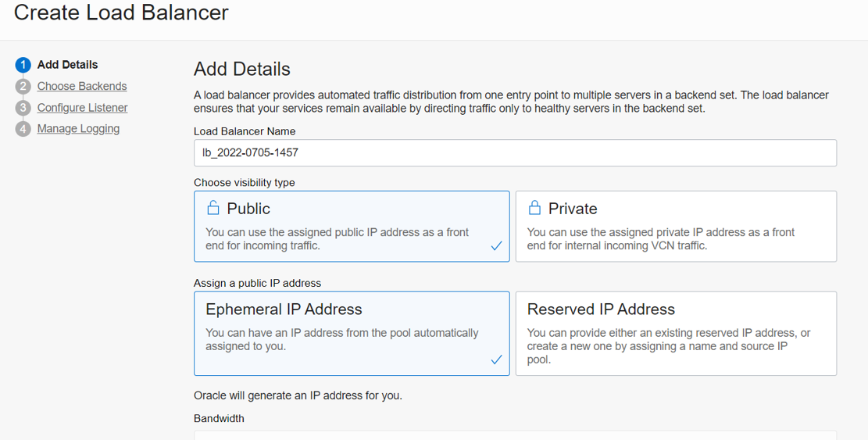Choose the Ephemeral IP Address option
The height and width of the screenshot is (440, 868).
pyautogui.click(x=352, y=334)
